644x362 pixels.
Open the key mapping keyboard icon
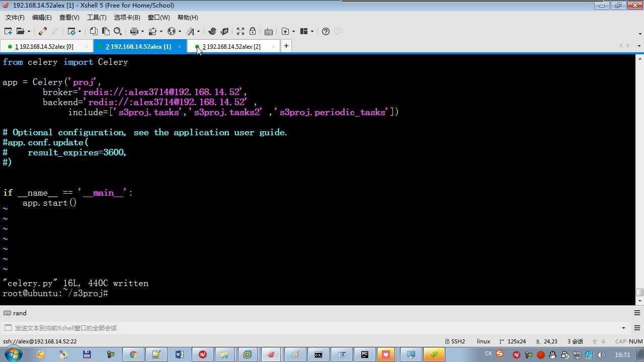269,31
